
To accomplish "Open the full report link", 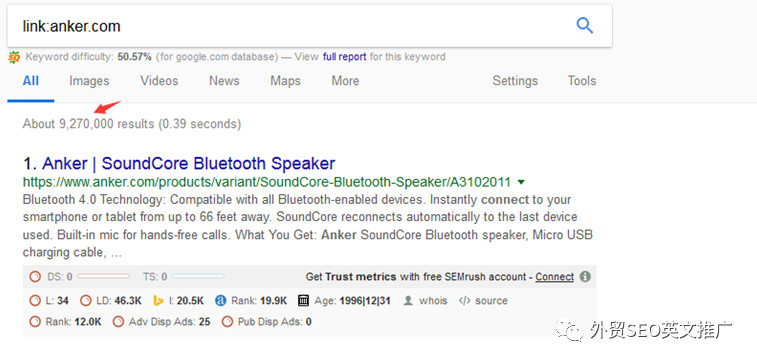I will click(x=345, y=57).
